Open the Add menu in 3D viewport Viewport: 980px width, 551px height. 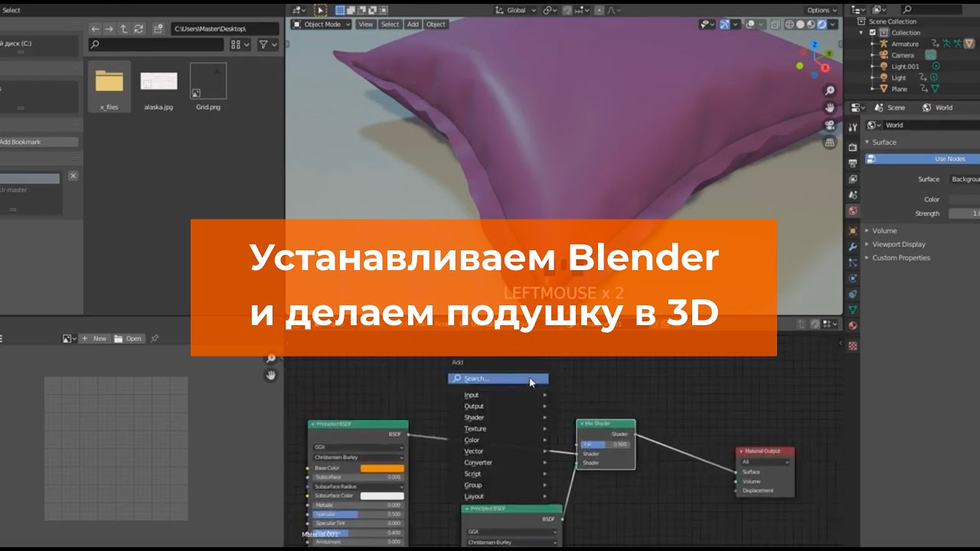(x=413, y=24)
